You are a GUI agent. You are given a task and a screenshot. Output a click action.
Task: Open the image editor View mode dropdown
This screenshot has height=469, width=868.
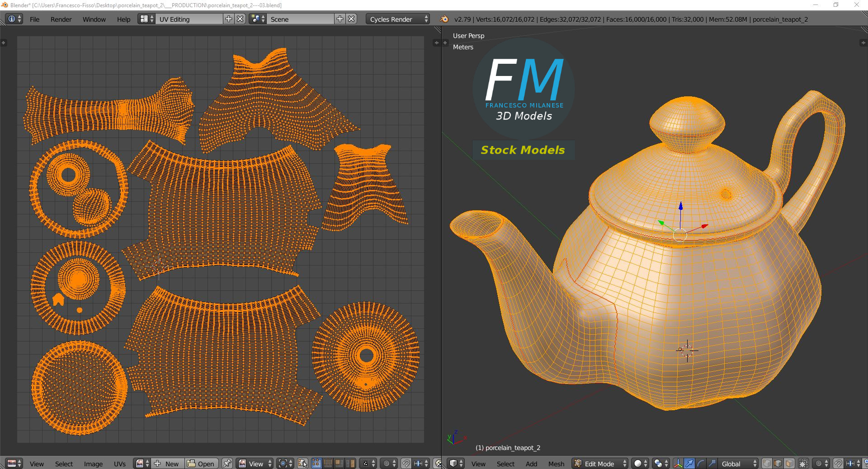coord(255,464)
